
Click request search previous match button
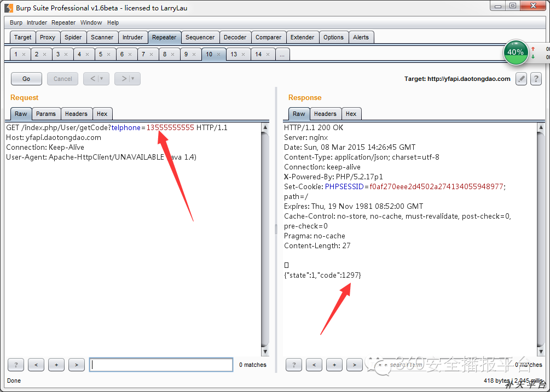pyautogui.click(x=36, y=365)
